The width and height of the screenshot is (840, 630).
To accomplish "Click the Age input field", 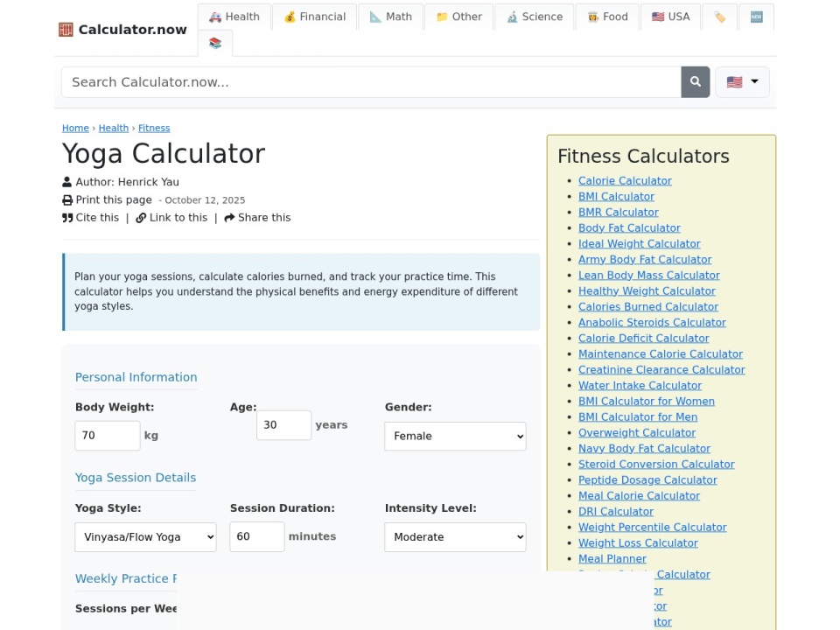I will (x=283, y=425).
